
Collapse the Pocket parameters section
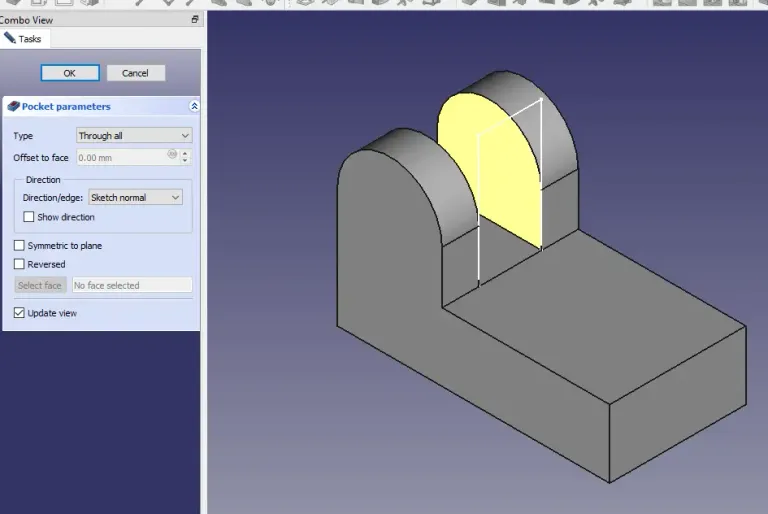194,106
